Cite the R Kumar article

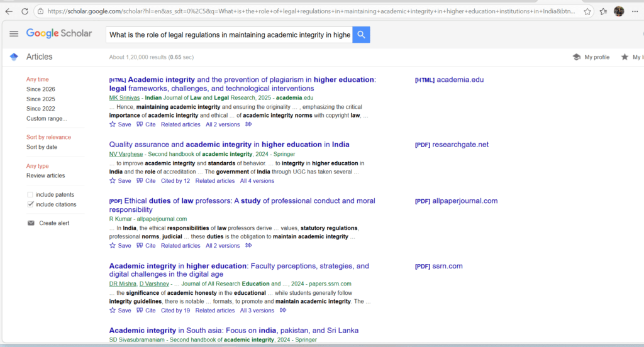(146, 246)
